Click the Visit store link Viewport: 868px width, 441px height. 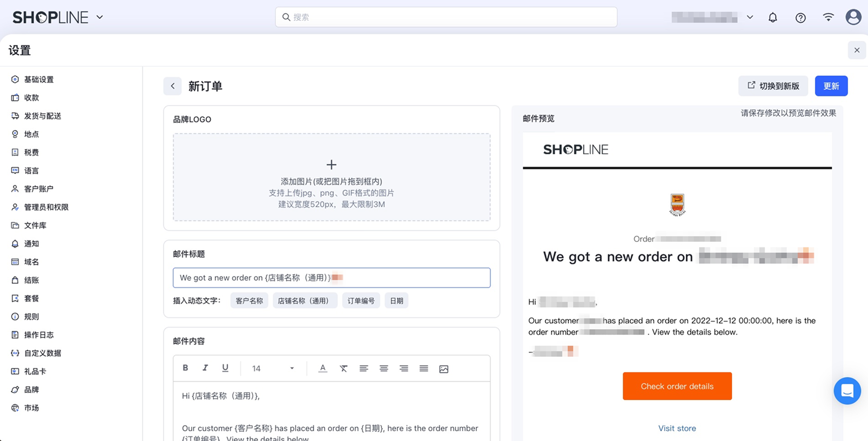677,428
